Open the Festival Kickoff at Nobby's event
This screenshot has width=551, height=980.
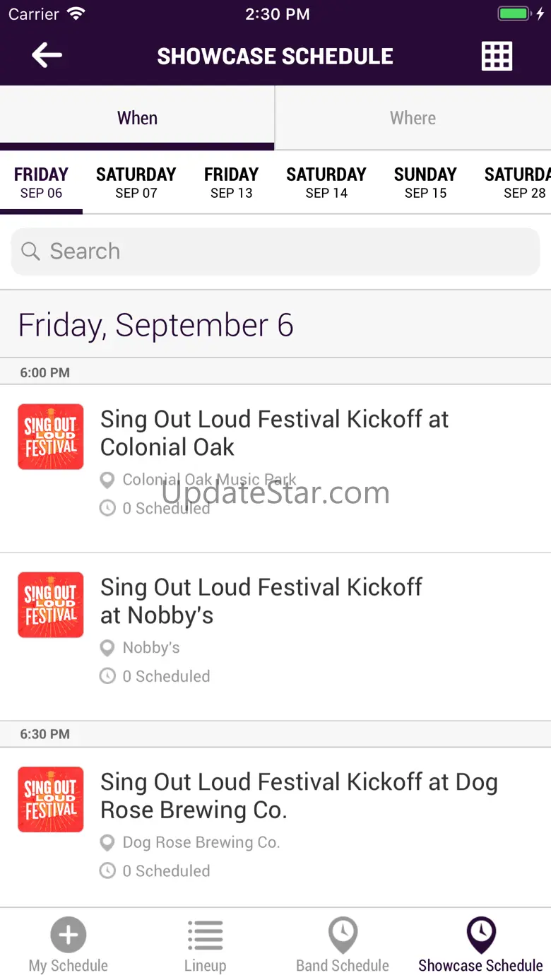click(261, 601)
